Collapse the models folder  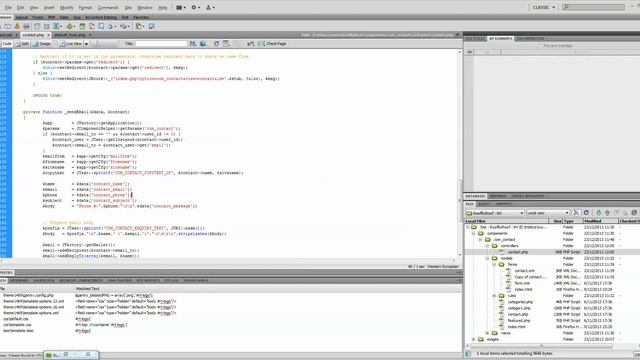pos(487,258)
